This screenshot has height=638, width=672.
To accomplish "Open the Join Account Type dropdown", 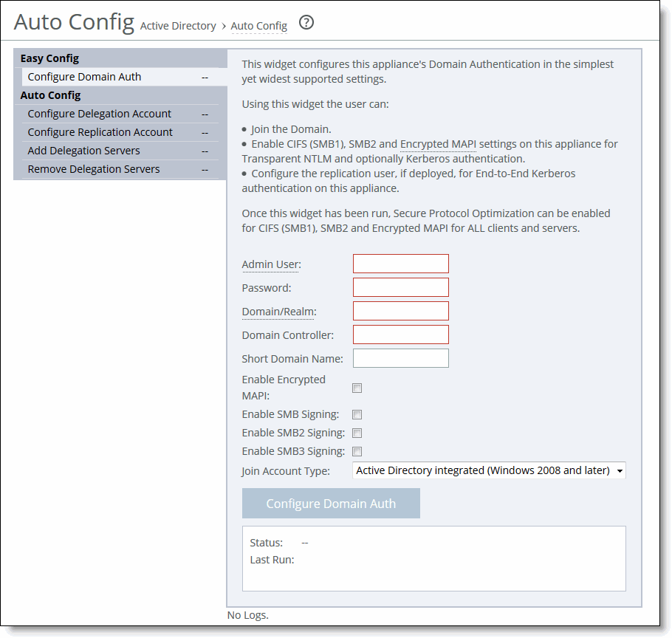I will 489,470.
